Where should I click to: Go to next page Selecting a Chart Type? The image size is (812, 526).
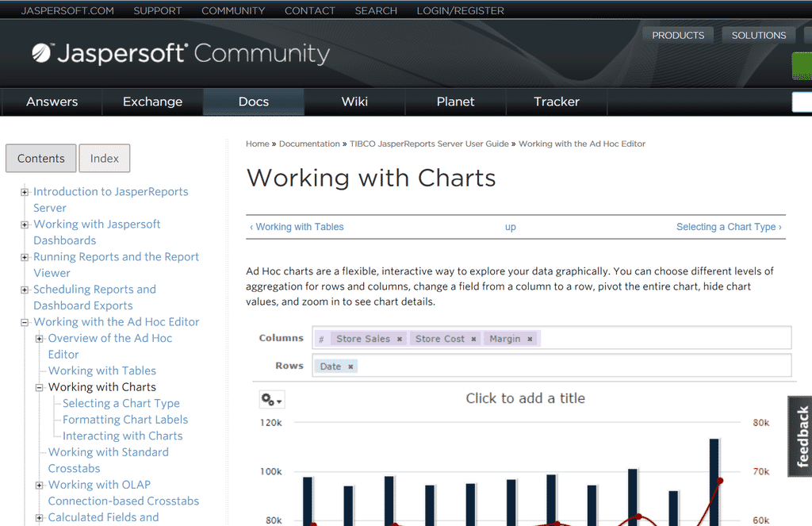coord(729,227)
